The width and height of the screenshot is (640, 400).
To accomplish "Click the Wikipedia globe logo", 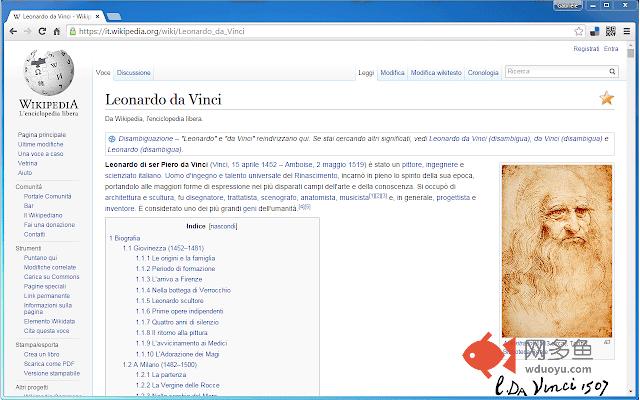I will 49,72.
